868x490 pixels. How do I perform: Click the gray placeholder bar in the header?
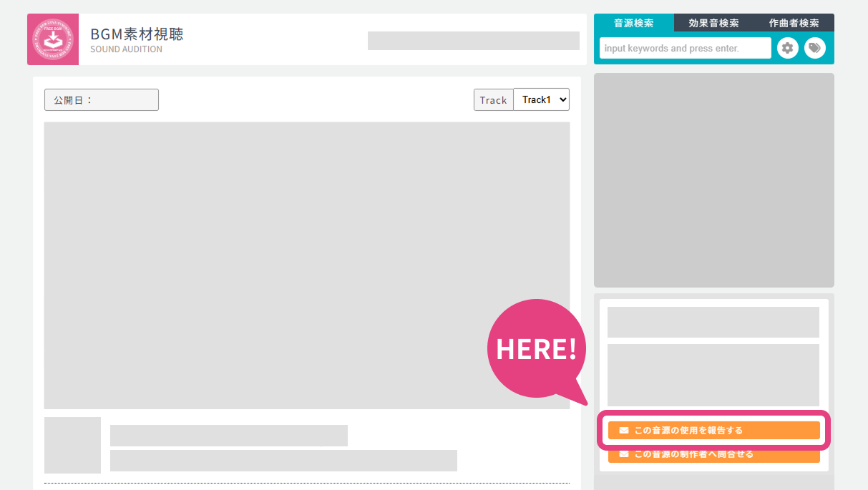pos(473,41)
